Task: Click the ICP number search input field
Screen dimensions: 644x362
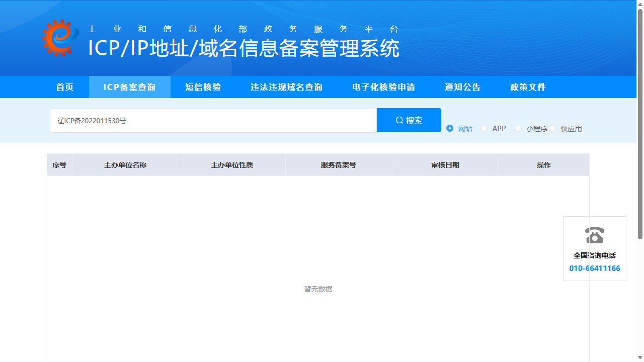Action: click(213, 121)
